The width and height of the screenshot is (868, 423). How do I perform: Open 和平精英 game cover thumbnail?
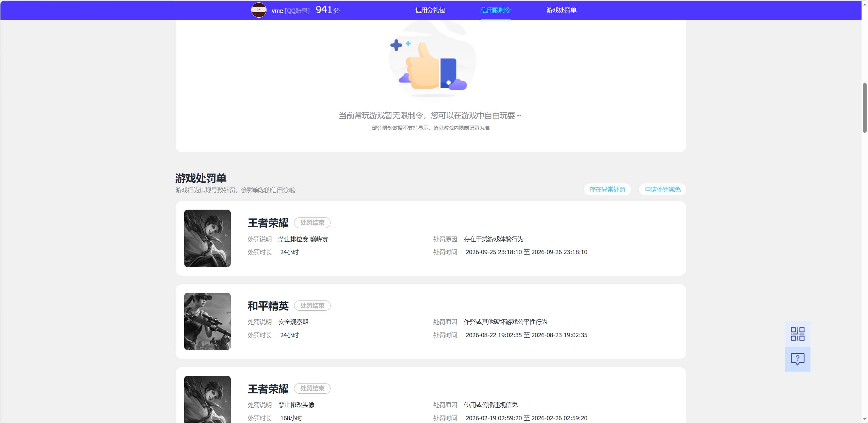[x=207, y=321]
